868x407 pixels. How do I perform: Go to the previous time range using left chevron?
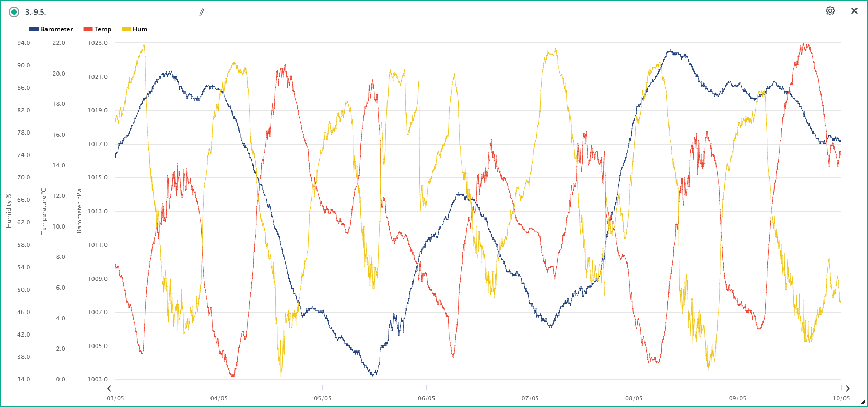coord(109,388)
